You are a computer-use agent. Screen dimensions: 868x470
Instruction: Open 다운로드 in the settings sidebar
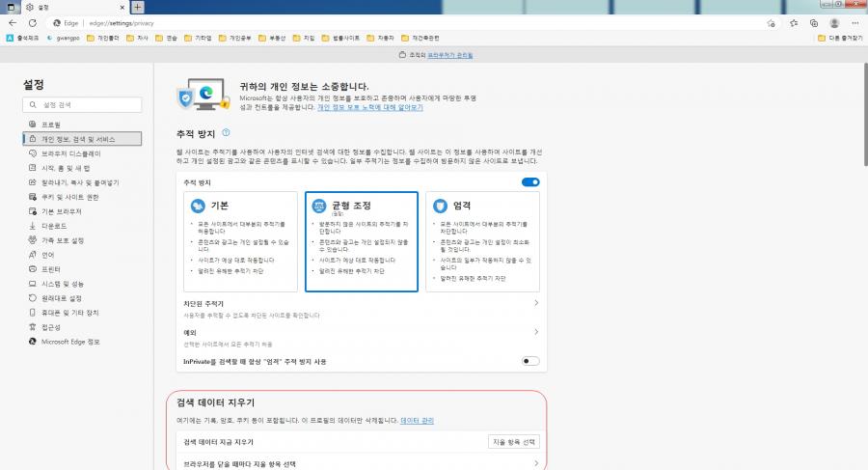56,226
